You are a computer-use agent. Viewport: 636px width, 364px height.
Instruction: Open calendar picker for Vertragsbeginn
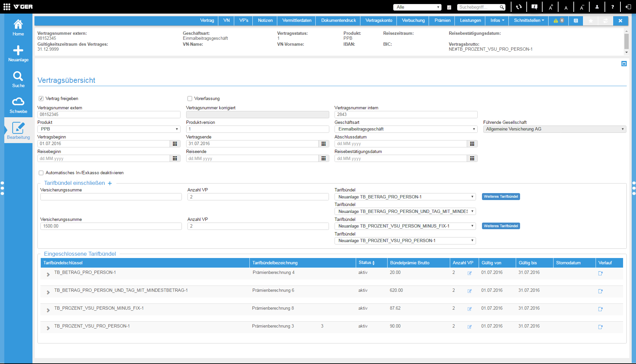175,144
